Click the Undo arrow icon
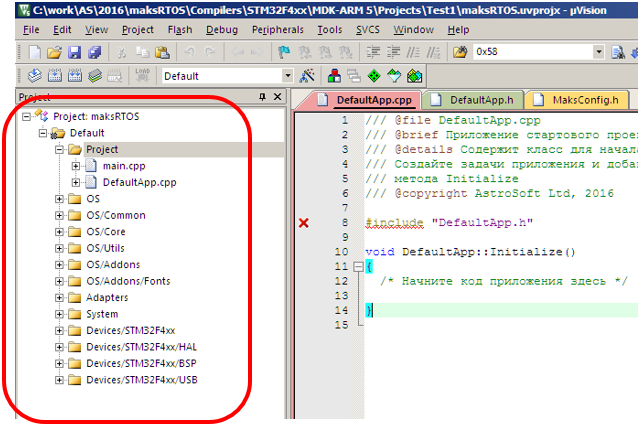Viewport: 643px width, 436px height. click(189, 52)
